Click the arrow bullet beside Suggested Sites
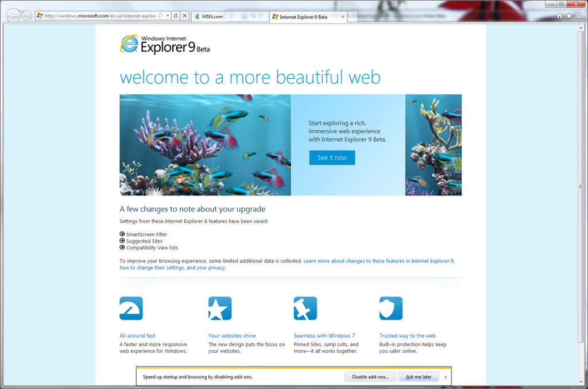 pyautogui.click(x=122, y=241)
